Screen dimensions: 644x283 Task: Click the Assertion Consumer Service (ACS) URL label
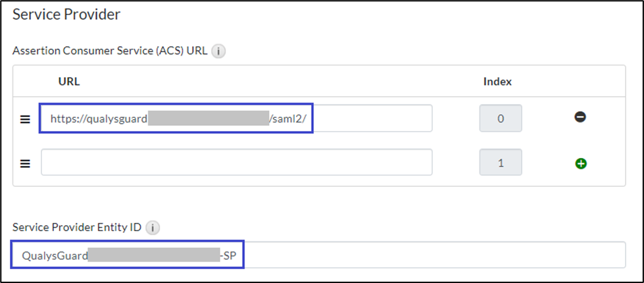111,51
